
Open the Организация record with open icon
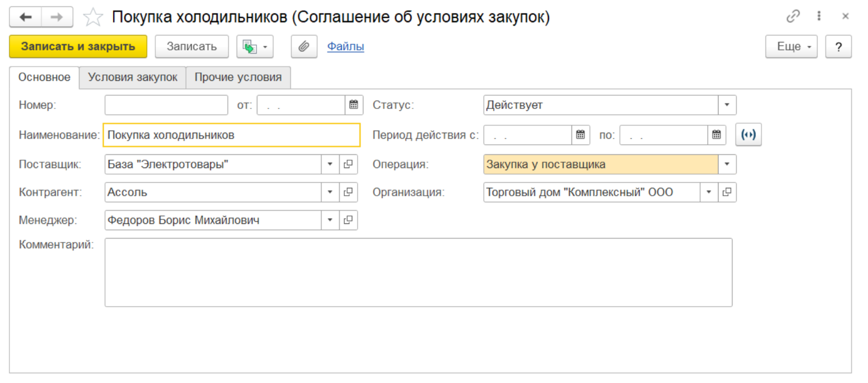tap(727, 192)
